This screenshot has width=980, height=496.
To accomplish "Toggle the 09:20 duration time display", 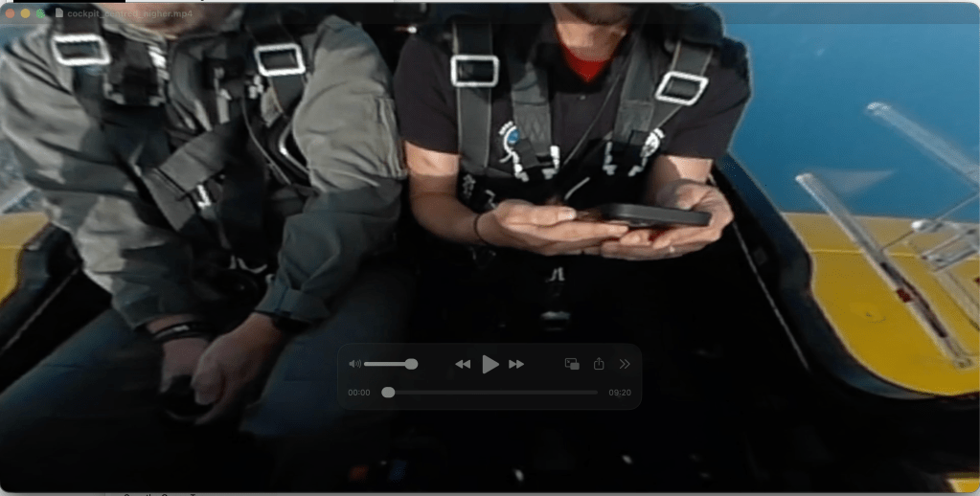I will click(x=620, y=393).
